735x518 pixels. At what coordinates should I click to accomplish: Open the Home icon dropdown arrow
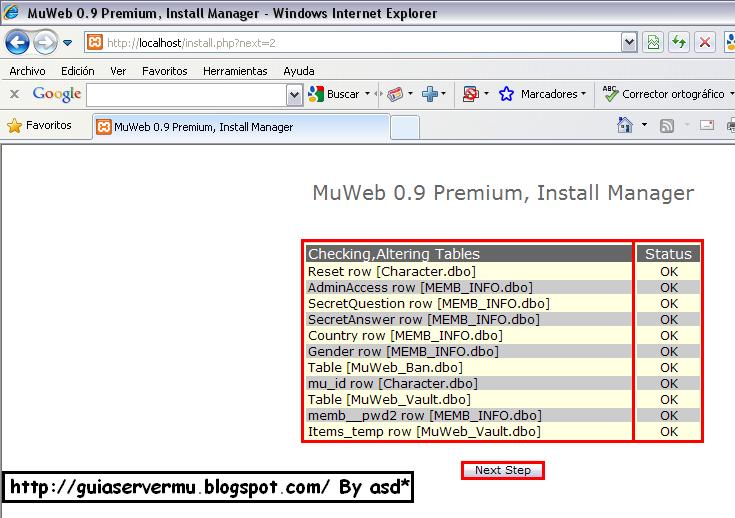tap(644, 125)
